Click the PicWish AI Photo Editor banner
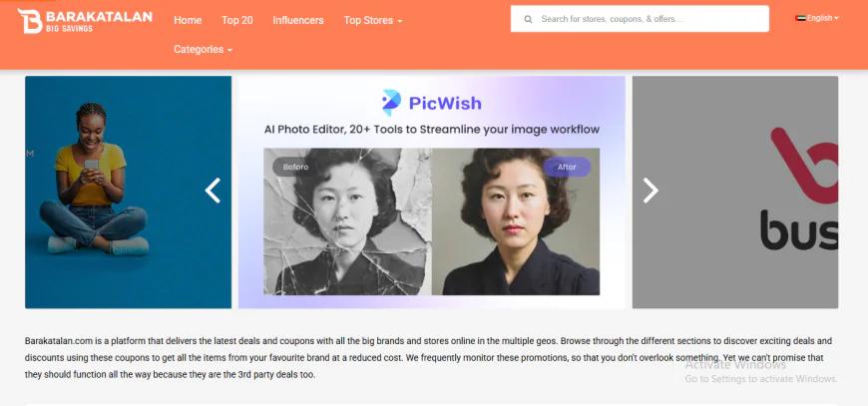 (431, 192)
